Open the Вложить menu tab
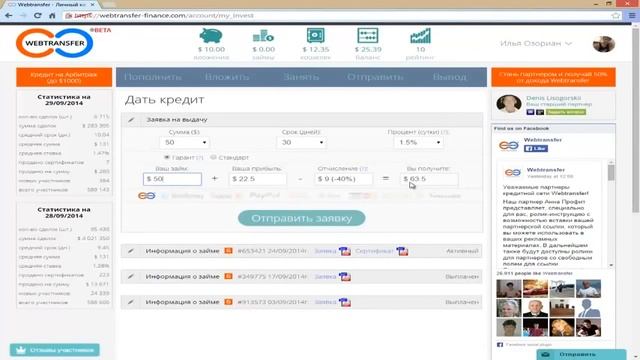This screenshot has width=640, height=360. (x=227, y=77)
